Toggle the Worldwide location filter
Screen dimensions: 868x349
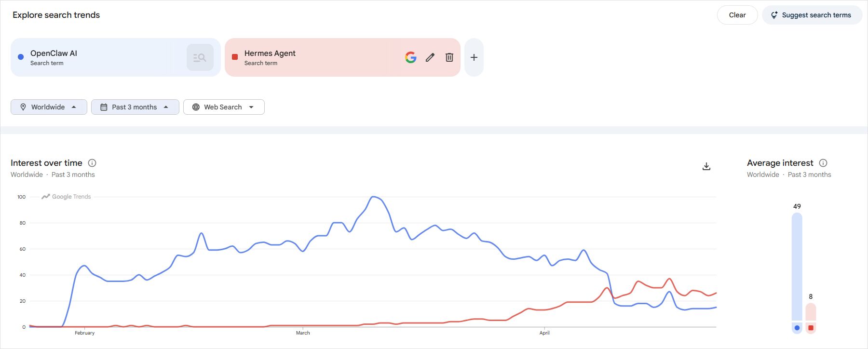click(48, 107)
